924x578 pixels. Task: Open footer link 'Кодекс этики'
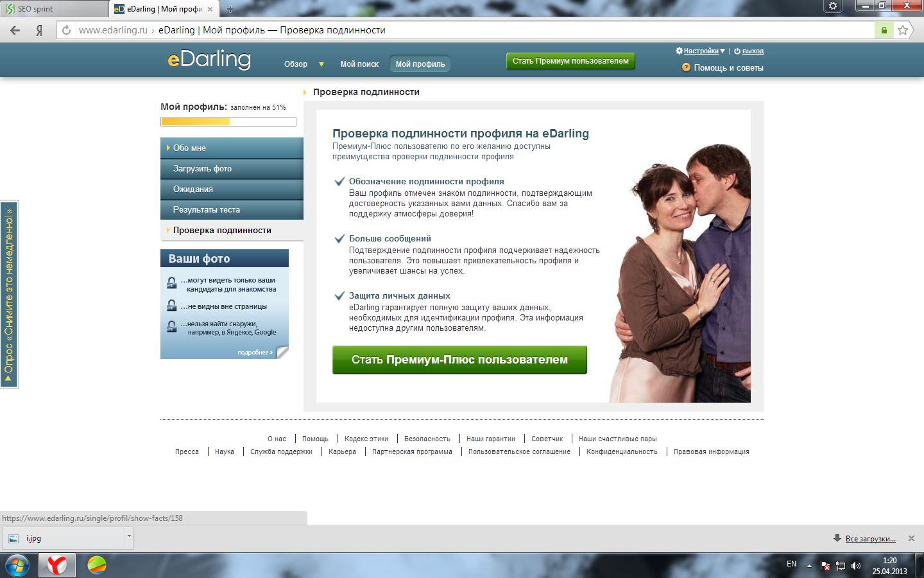click(x=366, y=439)
